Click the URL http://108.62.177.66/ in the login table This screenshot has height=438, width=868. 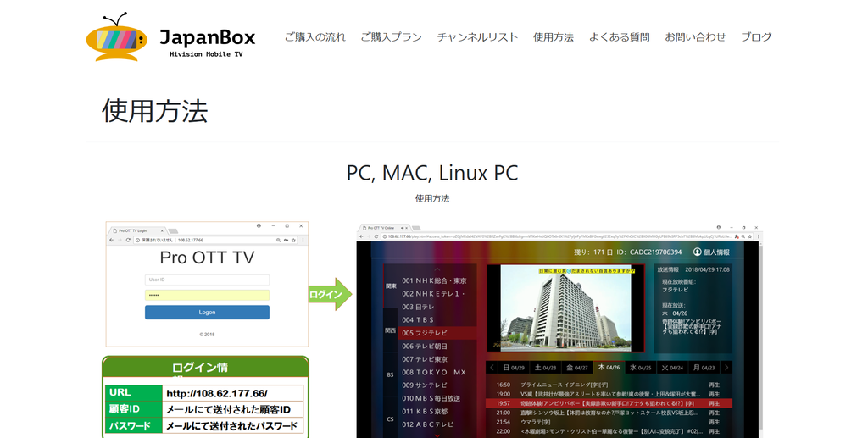(x=217, y=394)
